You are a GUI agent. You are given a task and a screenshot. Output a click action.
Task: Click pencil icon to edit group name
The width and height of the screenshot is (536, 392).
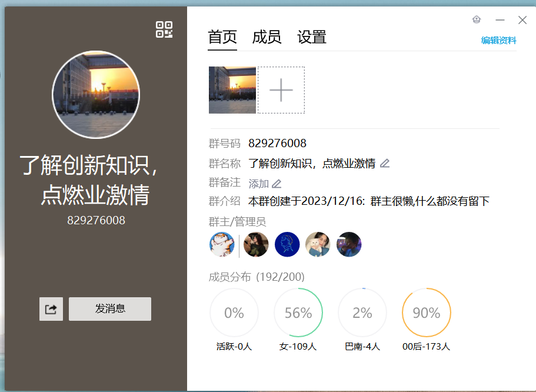[385, 164]
